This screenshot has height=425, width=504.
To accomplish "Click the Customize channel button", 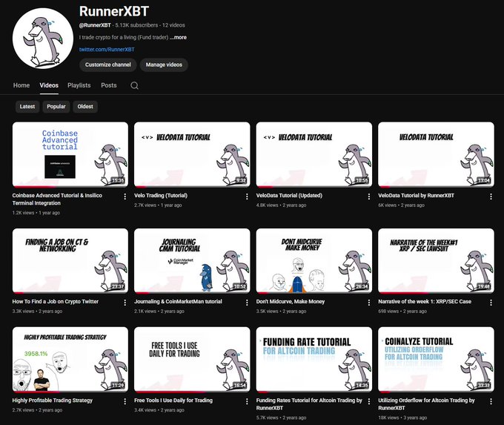I will click(108, 65).
